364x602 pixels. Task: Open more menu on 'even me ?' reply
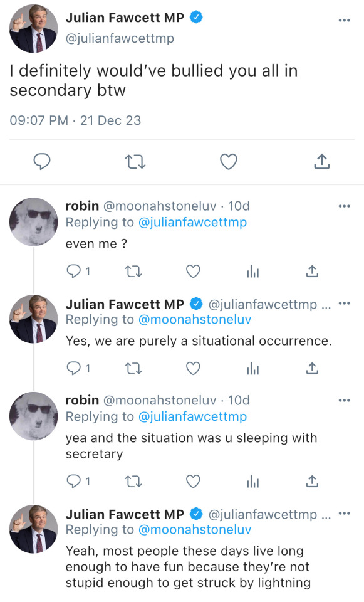point(345,206)
